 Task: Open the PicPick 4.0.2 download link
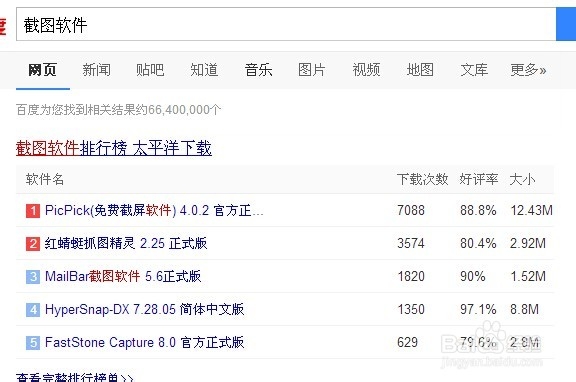pos(154,210)
